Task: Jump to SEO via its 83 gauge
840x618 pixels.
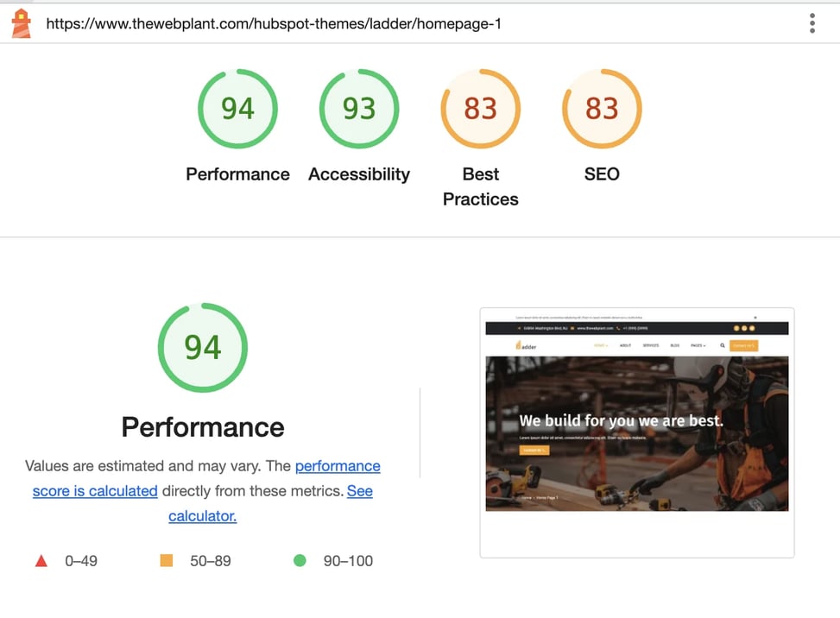Action: [x=602, y=109]
